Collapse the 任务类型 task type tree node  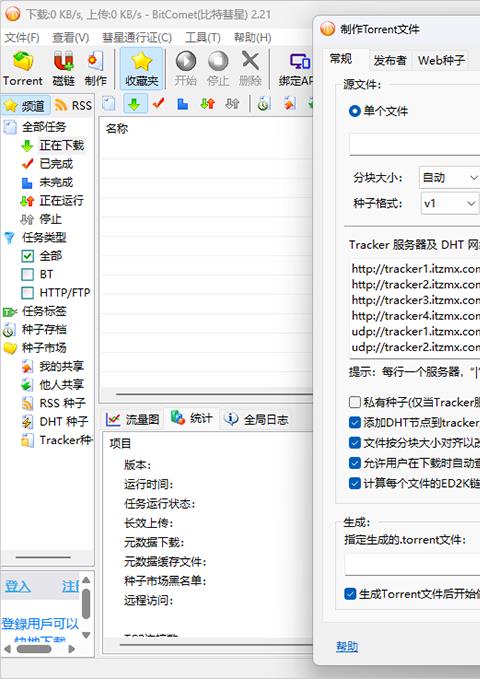(x=9, y=238)
